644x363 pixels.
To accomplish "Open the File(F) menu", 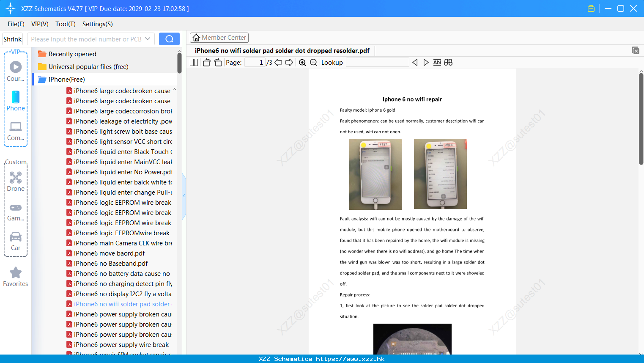I will click(16, 24).
